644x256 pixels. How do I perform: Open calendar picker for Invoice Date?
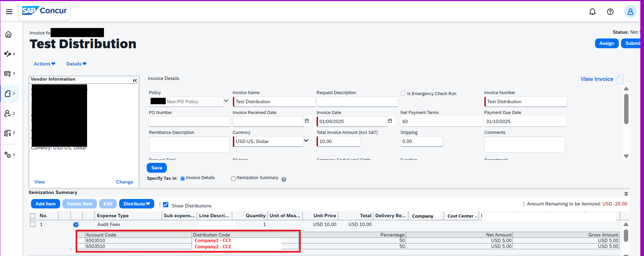390,121
